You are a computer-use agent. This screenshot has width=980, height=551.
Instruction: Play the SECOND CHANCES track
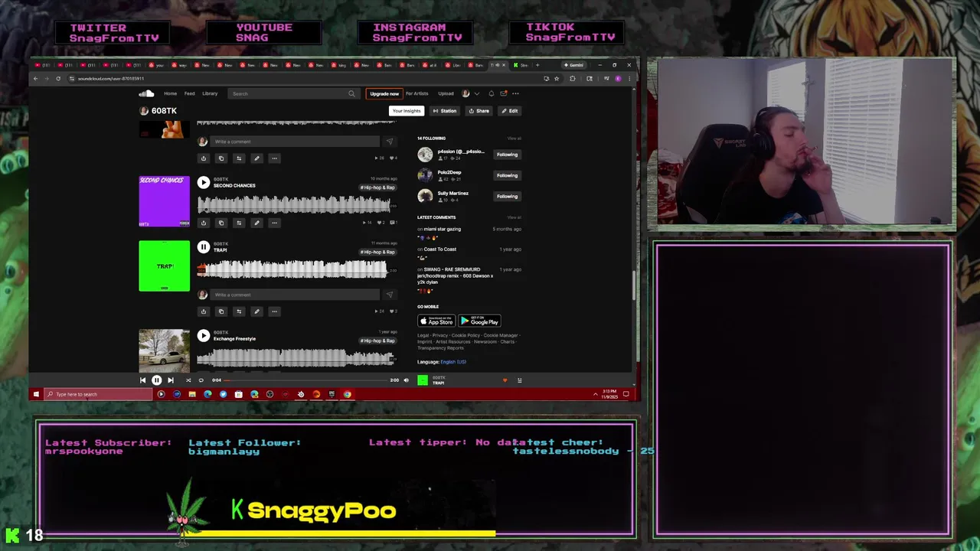(x=203, y=182)
